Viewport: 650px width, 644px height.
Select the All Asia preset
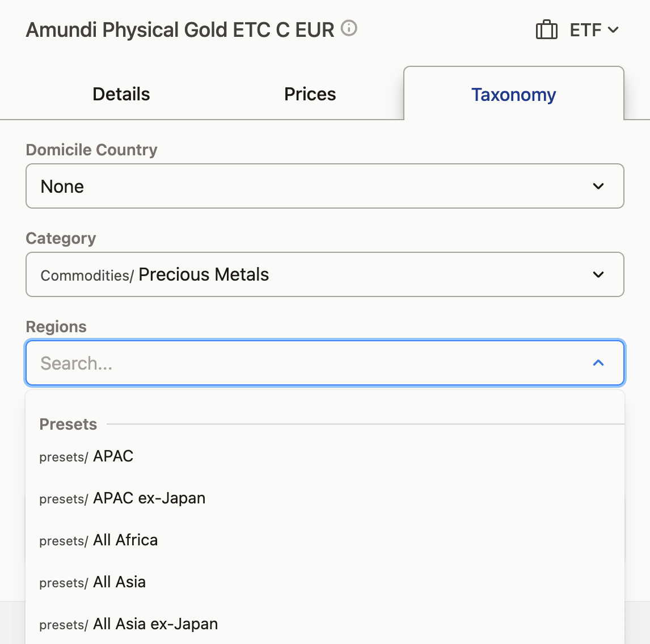click(x=119, y=582)
